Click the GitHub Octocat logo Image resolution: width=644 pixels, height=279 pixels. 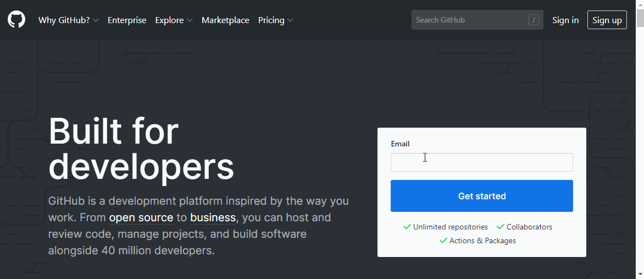point(16,20)
